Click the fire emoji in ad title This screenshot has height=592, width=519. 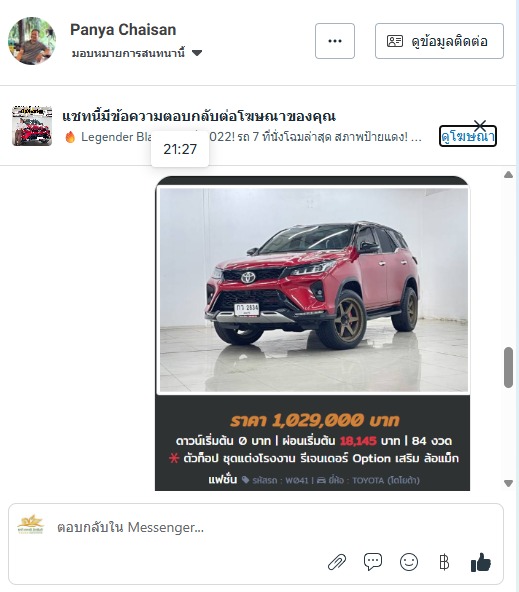coord(70,137)
